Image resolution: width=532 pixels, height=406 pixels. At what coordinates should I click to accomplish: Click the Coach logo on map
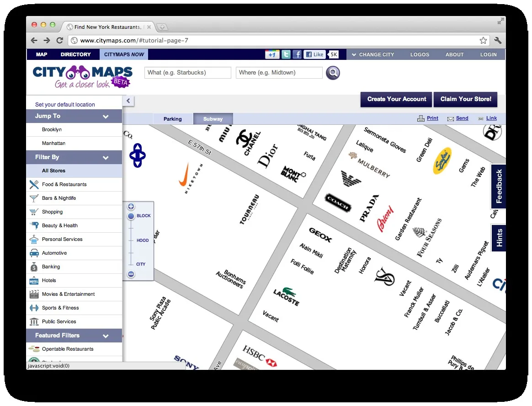(338, 203)
